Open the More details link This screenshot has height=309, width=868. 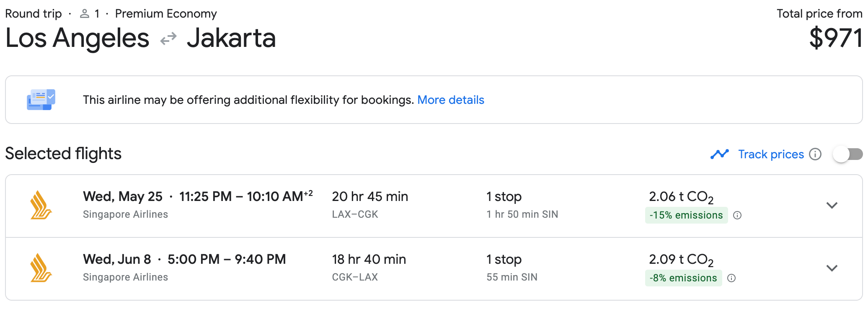[x=451, y=100]
